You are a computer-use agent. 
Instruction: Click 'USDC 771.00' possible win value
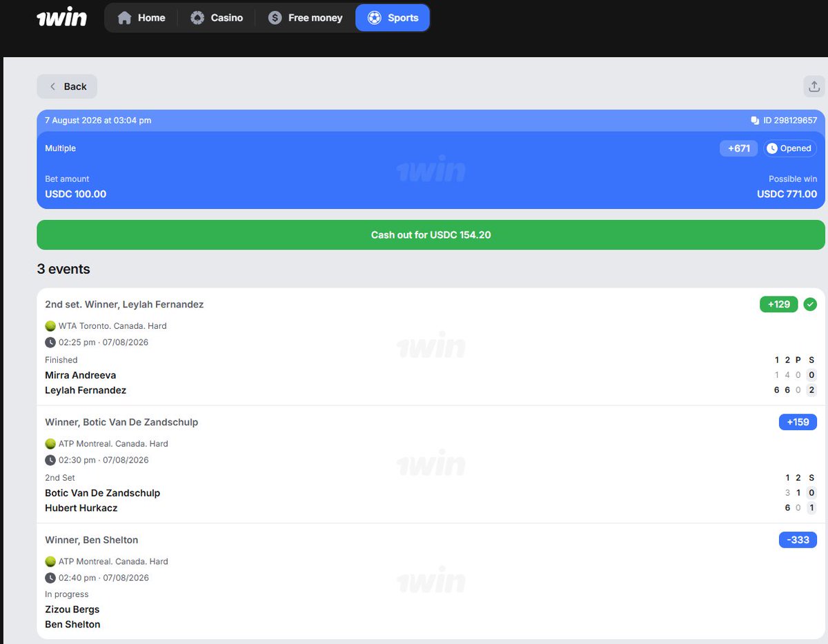tap(787, 194)
